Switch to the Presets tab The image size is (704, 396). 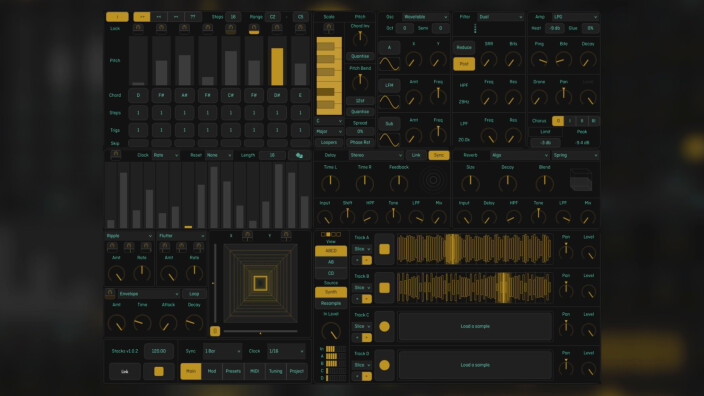coord(233,371)
